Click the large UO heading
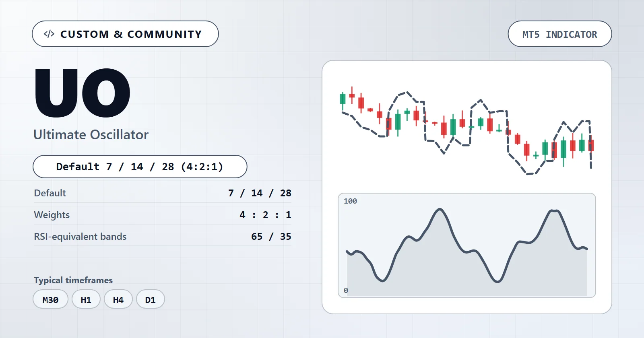The width and height of the screenshot is (644, 338). [83, 93]
